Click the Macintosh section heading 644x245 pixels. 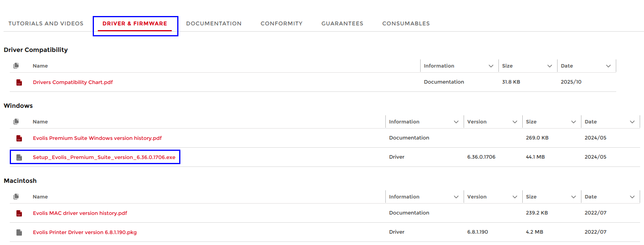click(20, 181)
